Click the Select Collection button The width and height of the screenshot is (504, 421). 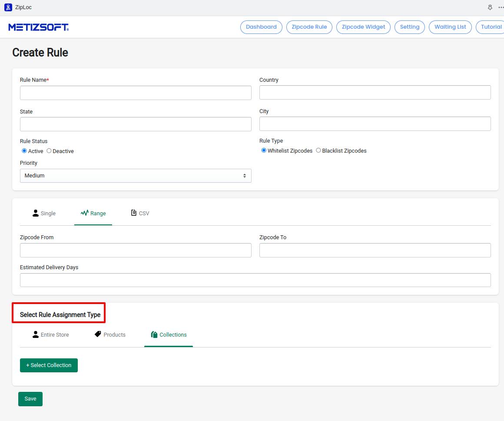pos(49,365)
